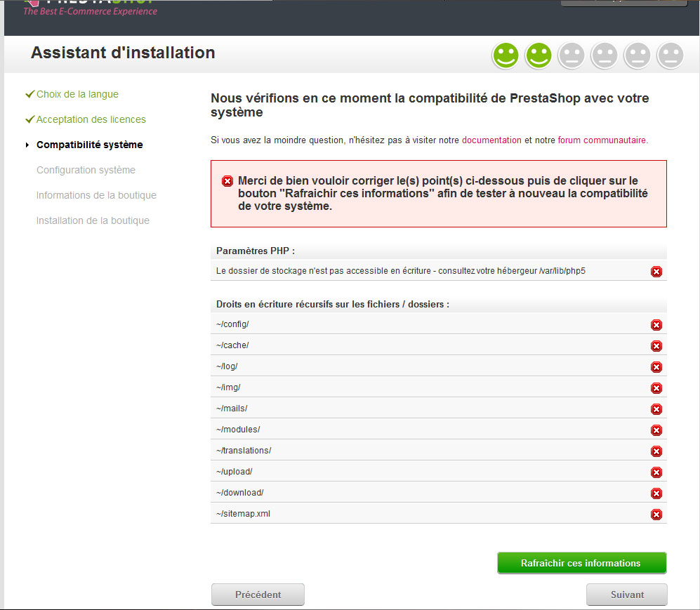Click error icon next to PHP storage folder row
Image resolution: width=700 pixels, height=610 pixels.
656,272
